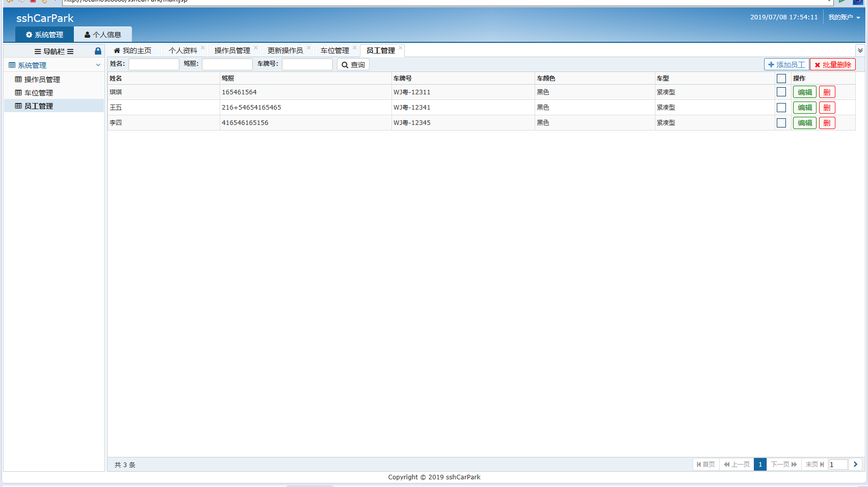The image size is (868, 487).
Task: Open the 个人信息 top menu
Action: (103, 35)
